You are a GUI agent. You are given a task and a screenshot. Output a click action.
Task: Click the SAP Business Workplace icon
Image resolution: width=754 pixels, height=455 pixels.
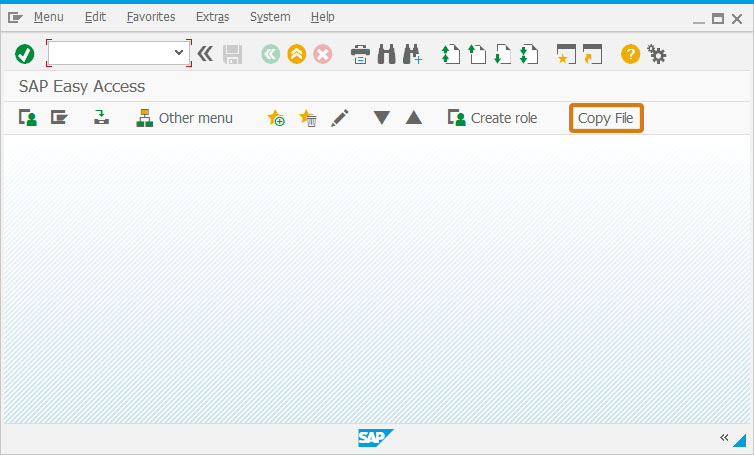(x=101, y=117)
